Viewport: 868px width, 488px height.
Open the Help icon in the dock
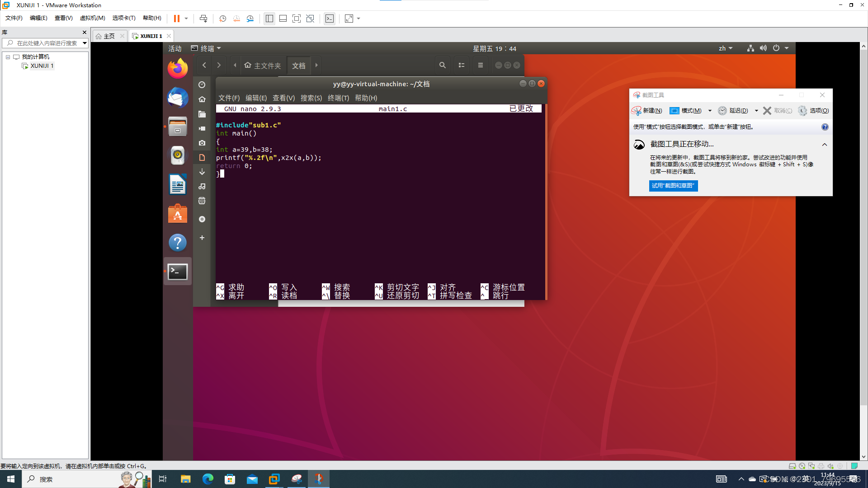(x=178, y=243)
